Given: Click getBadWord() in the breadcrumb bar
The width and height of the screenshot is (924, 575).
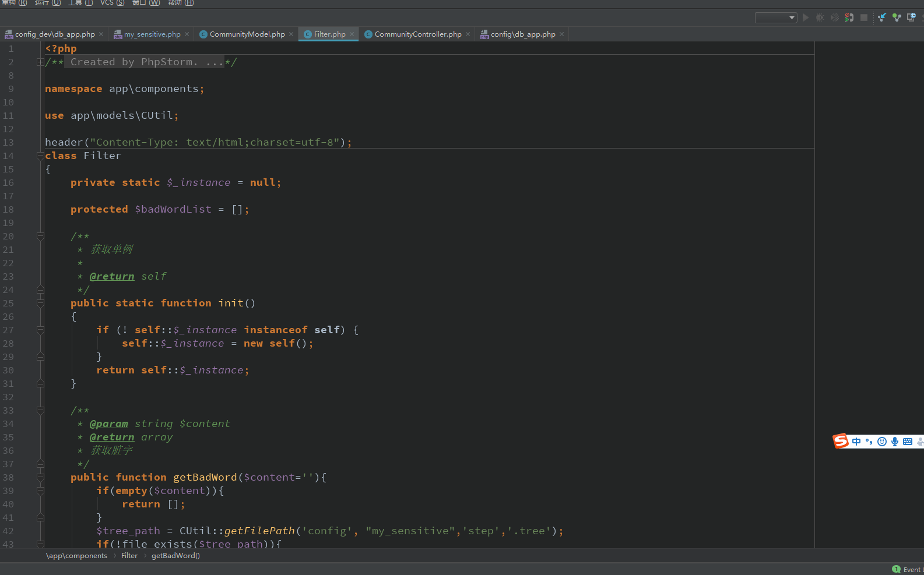Looking at the screenshot, I should pyautogui.click(x=175, y=556).
